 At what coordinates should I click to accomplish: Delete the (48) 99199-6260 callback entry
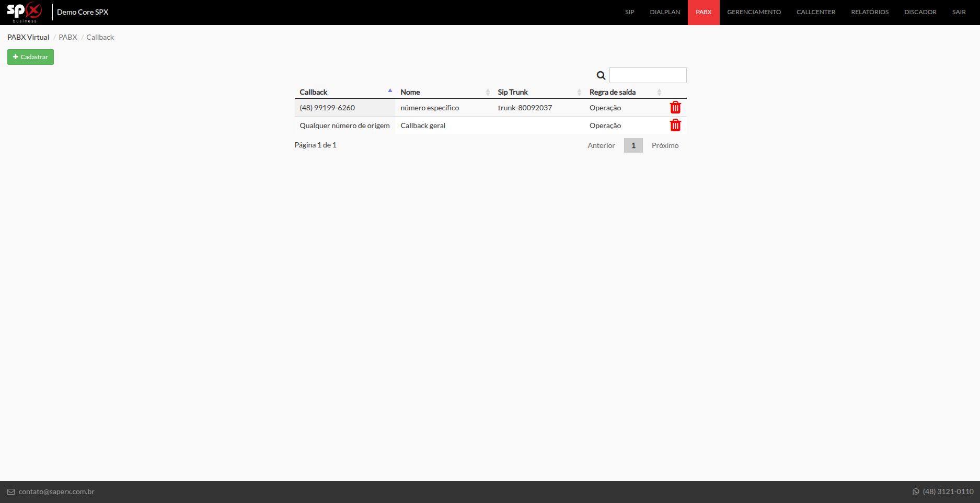pyautogui.click(x=675, y=108)
